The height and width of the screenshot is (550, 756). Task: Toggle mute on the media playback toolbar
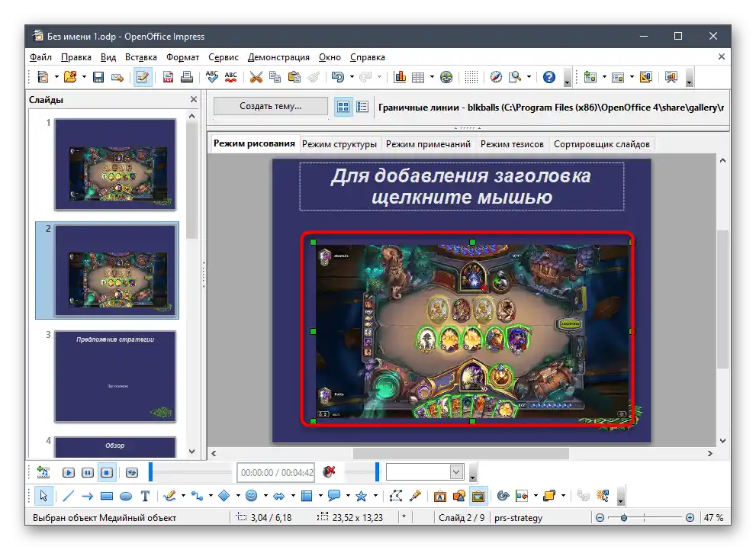tap(330, 472)
